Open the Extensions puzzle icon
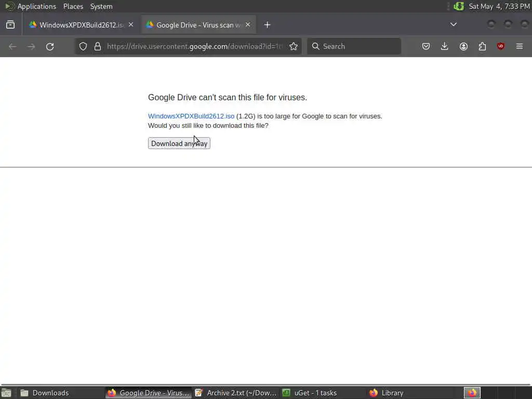Screen dimensions: 532x399 (x=482, y=46)
